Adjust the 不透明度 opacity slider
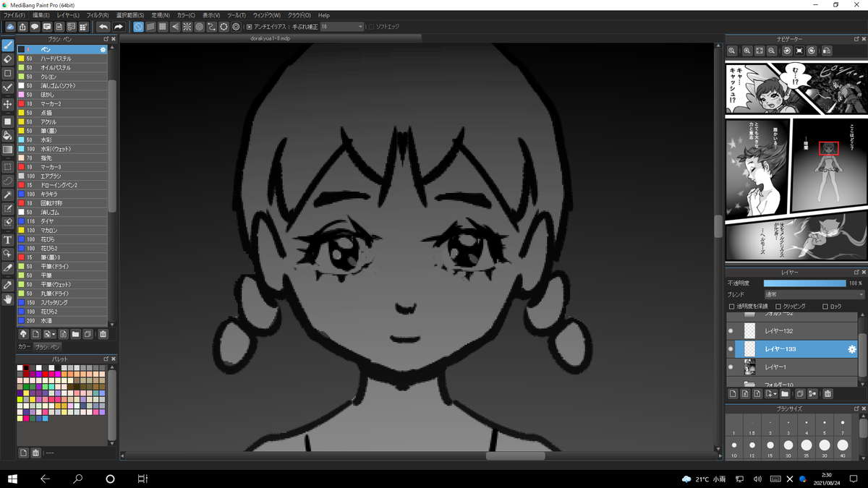Image resolution: width=868 pixels, height=488 pixels. [804, 283]
